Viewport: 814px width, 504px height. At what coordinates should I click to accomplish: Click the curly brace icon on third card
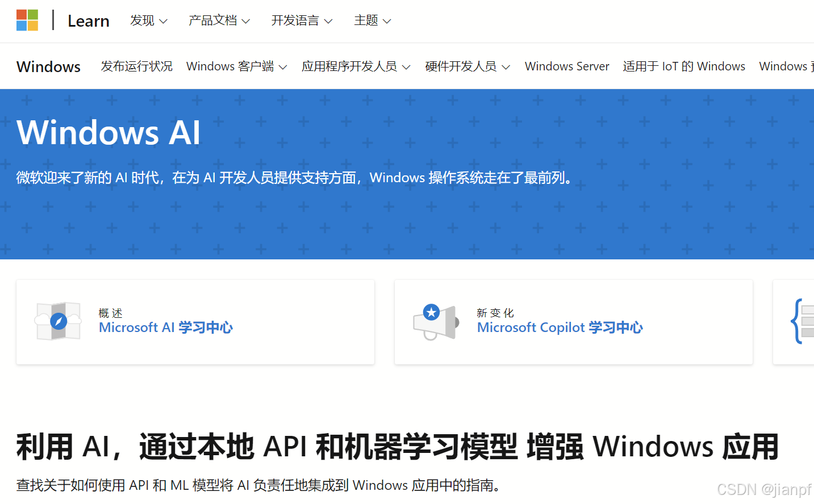[802, 321]
